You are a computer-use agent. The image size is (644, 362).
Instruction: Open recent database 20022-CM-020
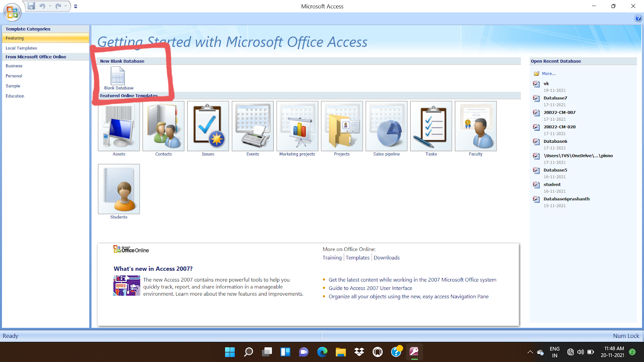point(559,127)
